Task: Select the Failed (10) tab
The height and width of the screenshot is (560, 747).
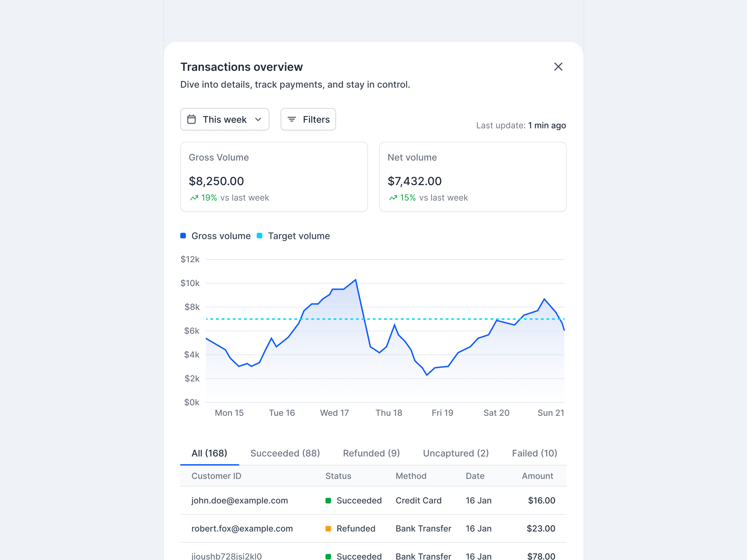Action: (534, 453)
